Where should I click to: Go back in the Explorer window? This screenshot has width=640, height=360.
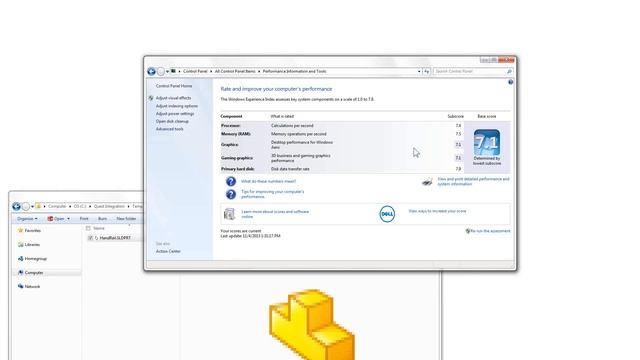point(16,207)
